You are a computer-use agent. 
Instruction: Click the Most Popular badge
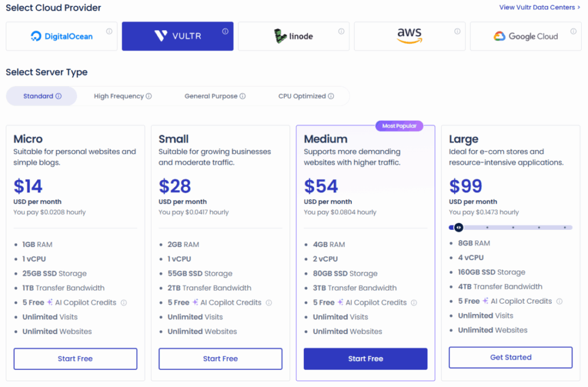tap(399, 126)
